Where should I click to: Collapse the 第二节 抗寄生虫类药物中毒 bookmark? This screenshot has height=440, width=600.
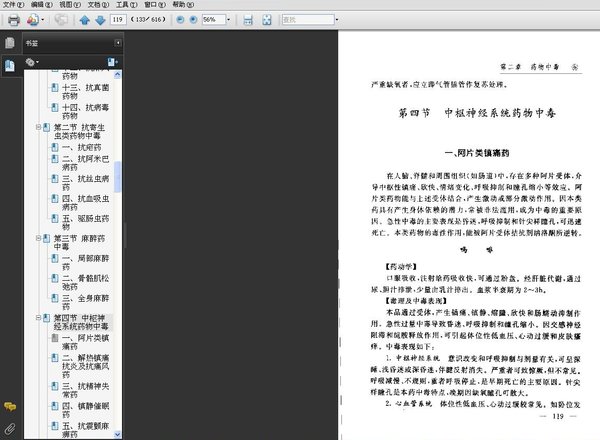coord(38,127)
